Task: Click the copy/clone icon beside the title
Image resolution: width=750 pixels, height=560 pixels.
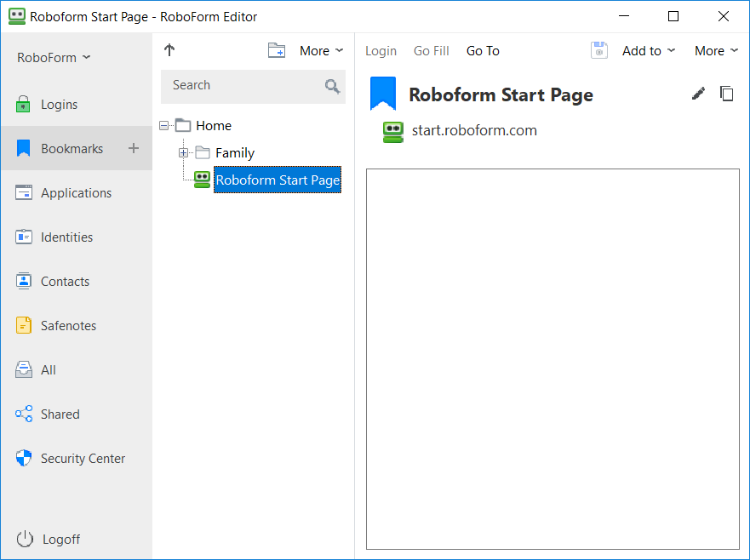Action: (x=726, y=94)
